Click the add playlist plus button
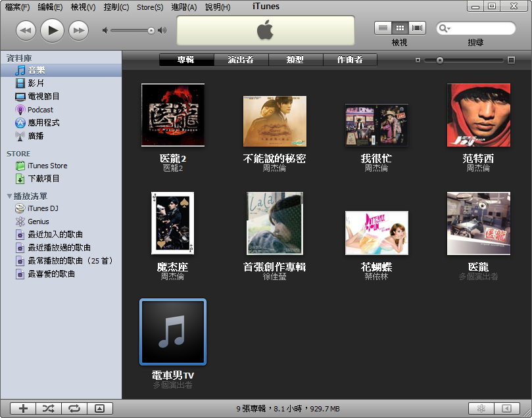Viewport: 532px width, 418px height. coord(23,409)
